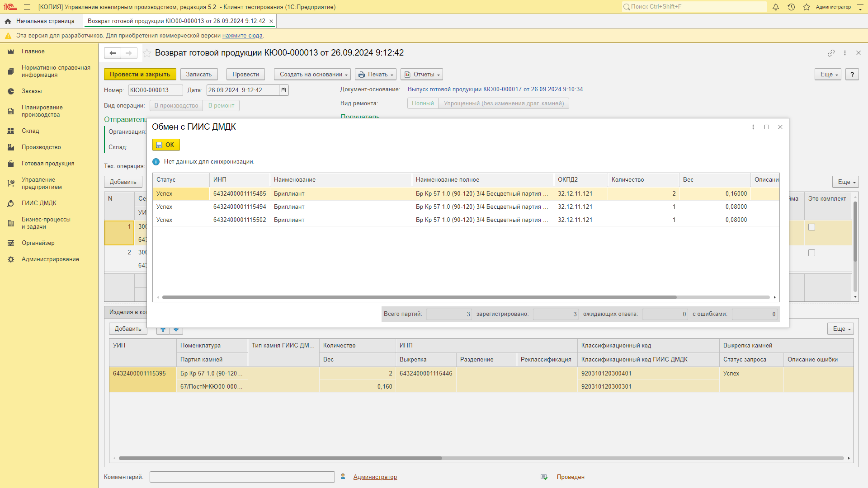Image resolution: width=868 pixels, height=488 pixels.
Task: Open the 1C main menu hamburger icon
Action: (27, 7)
